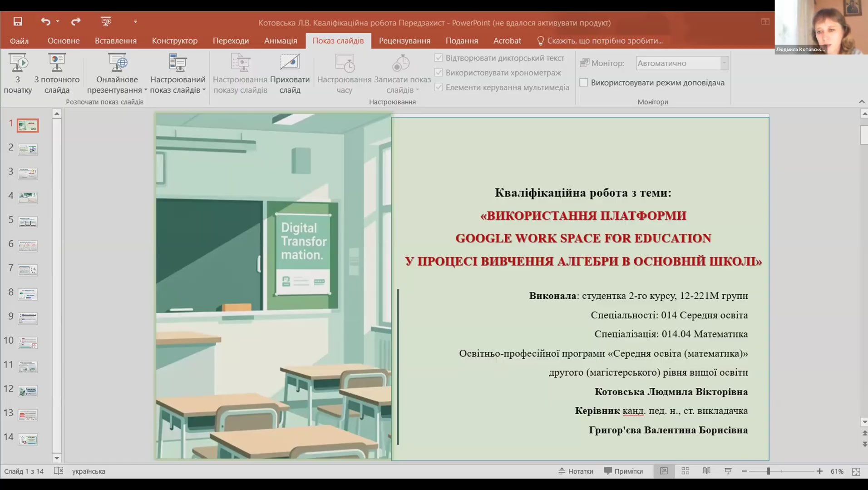Click fit slide to window icon

pos(856,472)
